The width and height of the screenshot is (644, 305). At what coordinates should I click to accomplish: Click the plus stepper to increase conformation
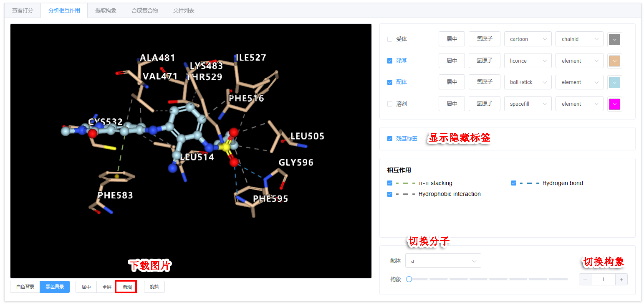[621, 280]
